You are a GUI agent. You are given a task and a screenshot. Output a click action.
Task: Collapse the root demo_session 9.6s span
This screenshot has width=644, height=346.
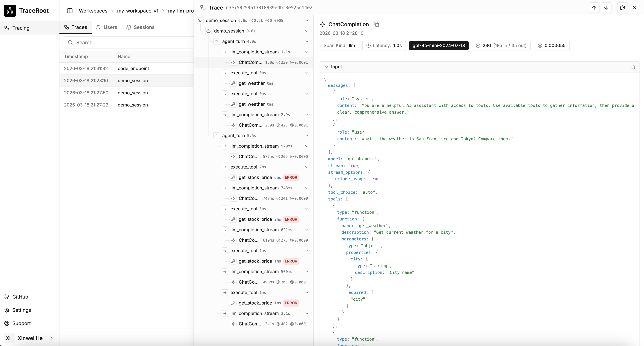coord(307,21)
